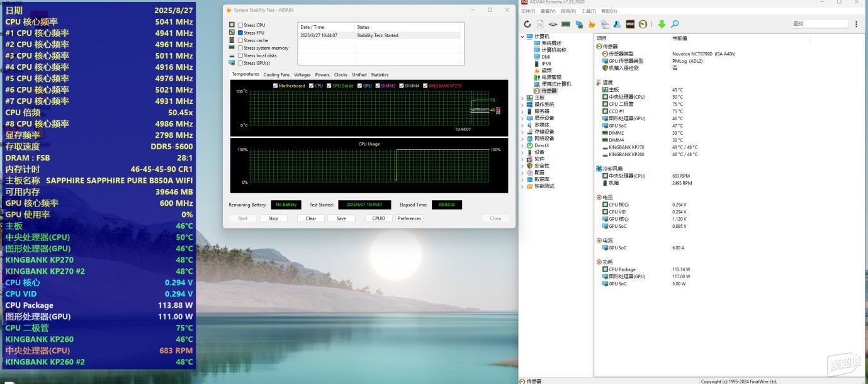This screenshot has height=384, width=868.
Task: Expand the 主板 tree node
Action: (x=522, y=98)
